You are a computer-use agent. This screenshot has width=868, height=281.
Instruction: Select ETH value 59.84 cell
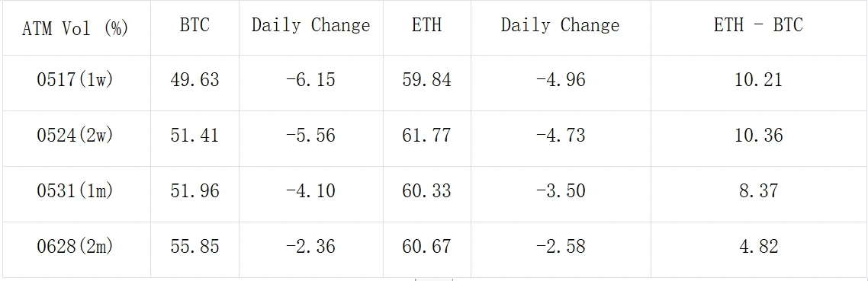click(x=427, y=83)
